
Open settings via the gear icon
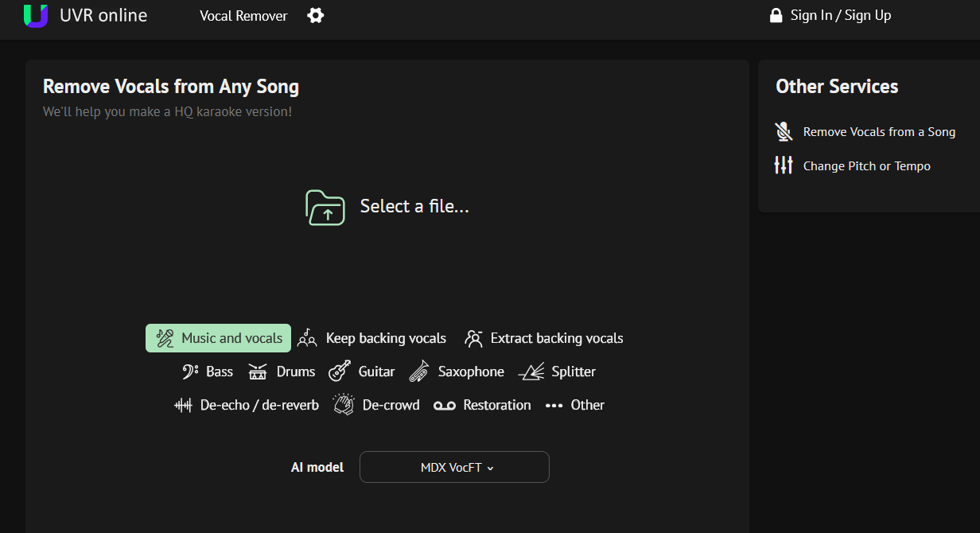click(316, 16)
